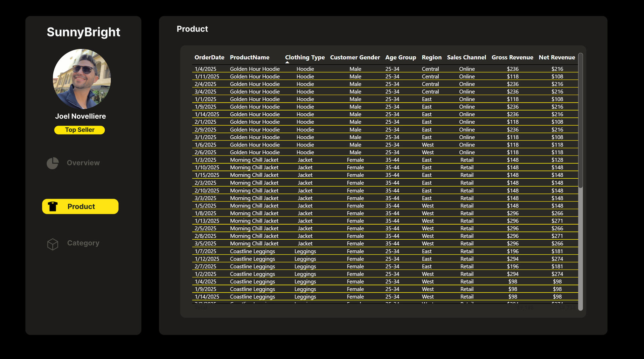Sort table by OrderDate column header
Viewport: 644px width, 359px height.
point(209,57)
